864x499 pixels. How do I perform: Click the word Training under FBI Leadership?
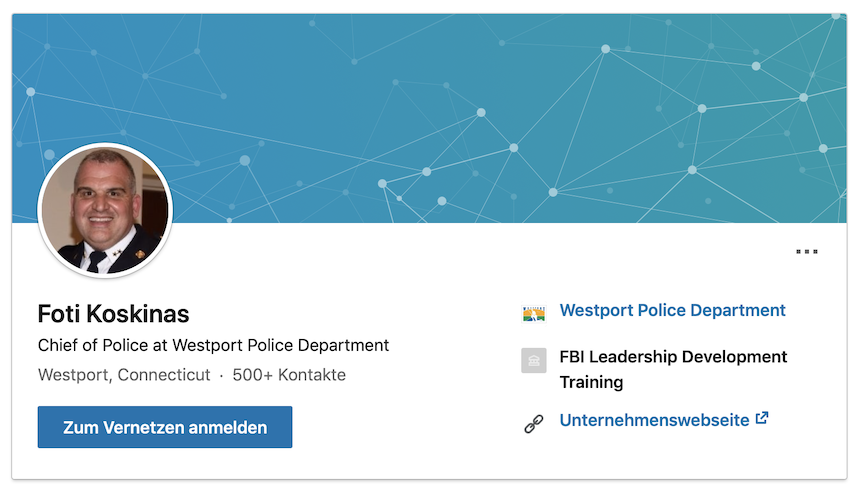[x=591, y=383]
